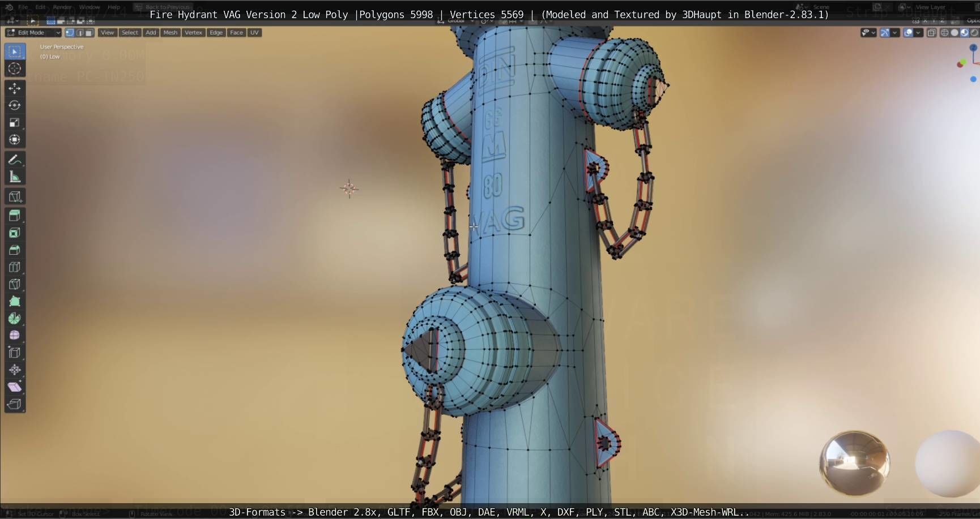Choose the Knife tool
980x519 pixels.
[15, 284]
